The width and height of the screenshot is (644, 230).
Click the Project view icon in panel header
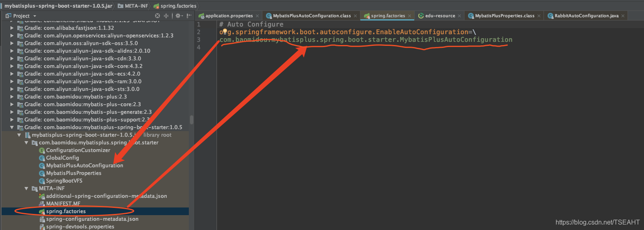8,16
